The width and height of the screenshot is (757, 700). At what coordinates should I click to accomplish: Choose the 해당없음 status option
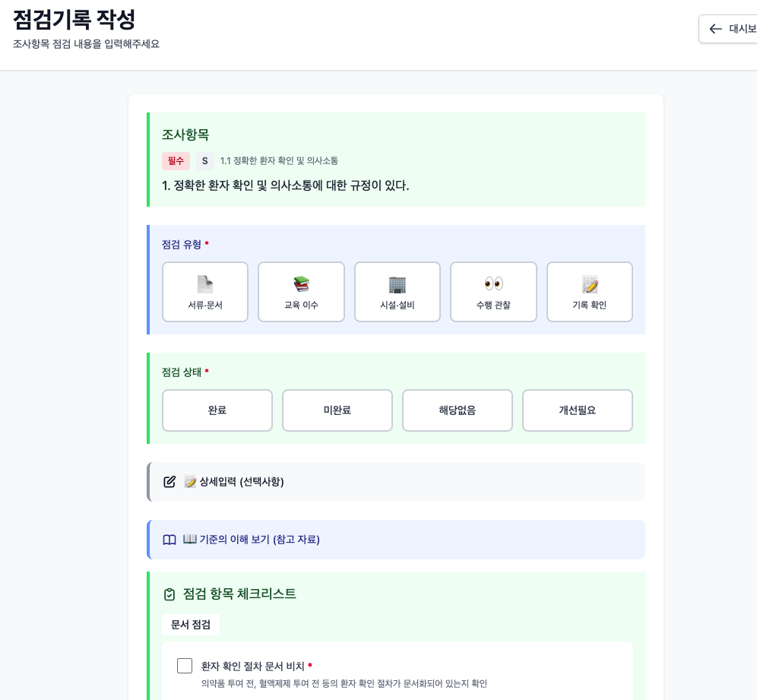click(457, 410)
